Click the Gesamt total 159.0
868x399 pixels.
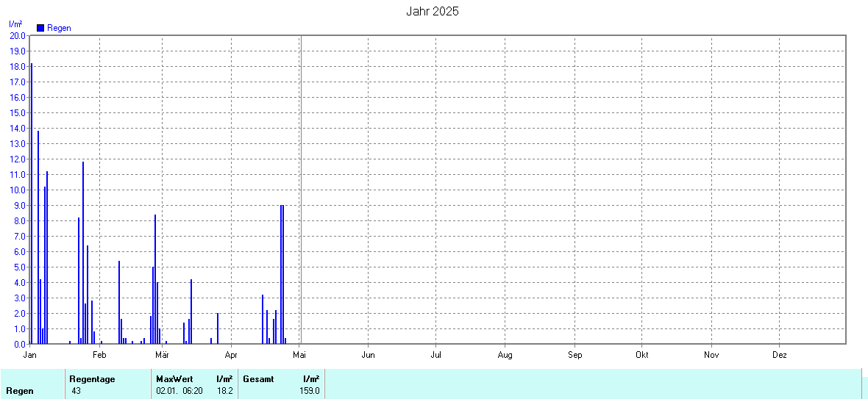point(310,391)
